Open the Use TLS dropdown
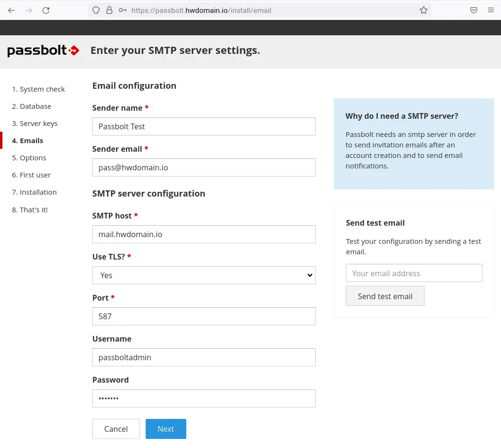Screen dimensions: 501x448 click(203, 275)
